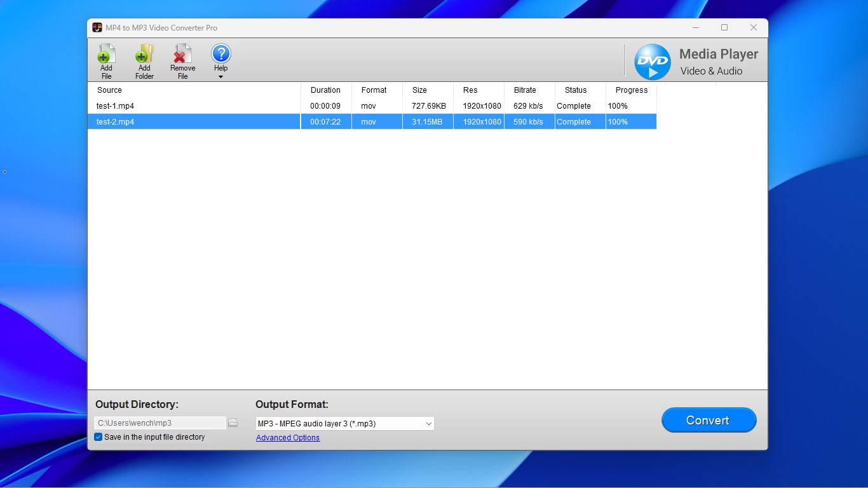Click the Progress column header
This screenshot has height=488, width=868.
pyautogui.click(x=631, y=90)
